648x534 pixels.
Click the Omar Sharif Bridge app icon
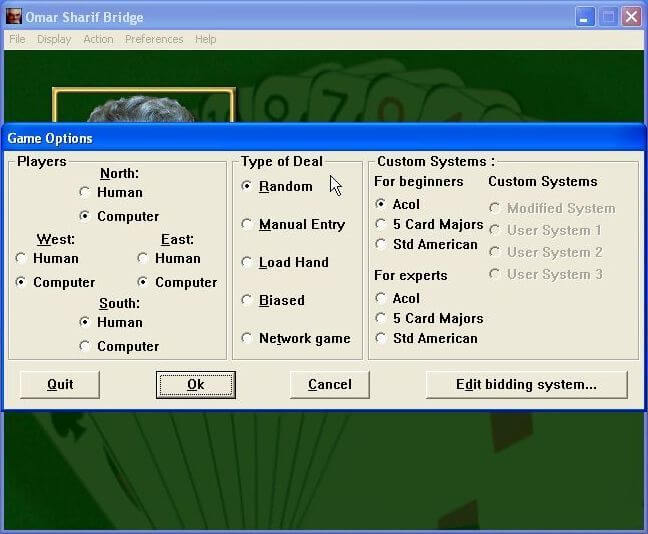tap(14, 17)
